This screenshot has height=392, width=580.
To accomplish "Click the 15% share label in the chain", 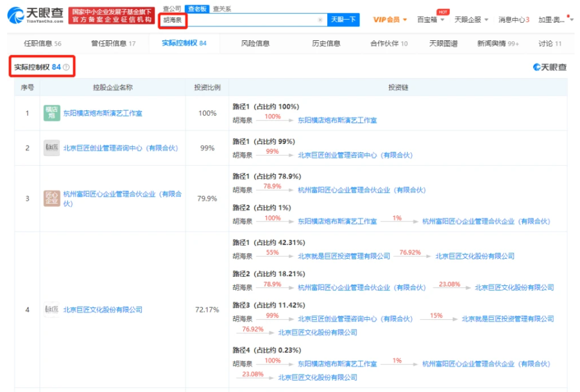I will (x=436, y=315).
